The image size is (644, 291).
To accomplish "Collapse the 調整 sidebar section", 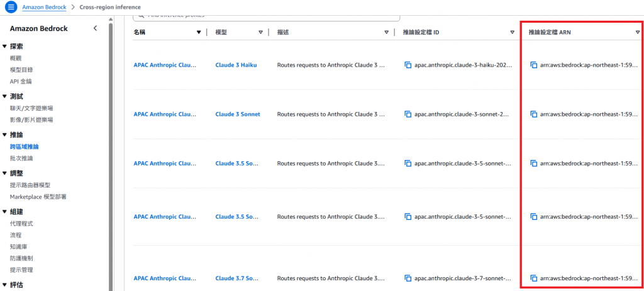I will 4,173.
